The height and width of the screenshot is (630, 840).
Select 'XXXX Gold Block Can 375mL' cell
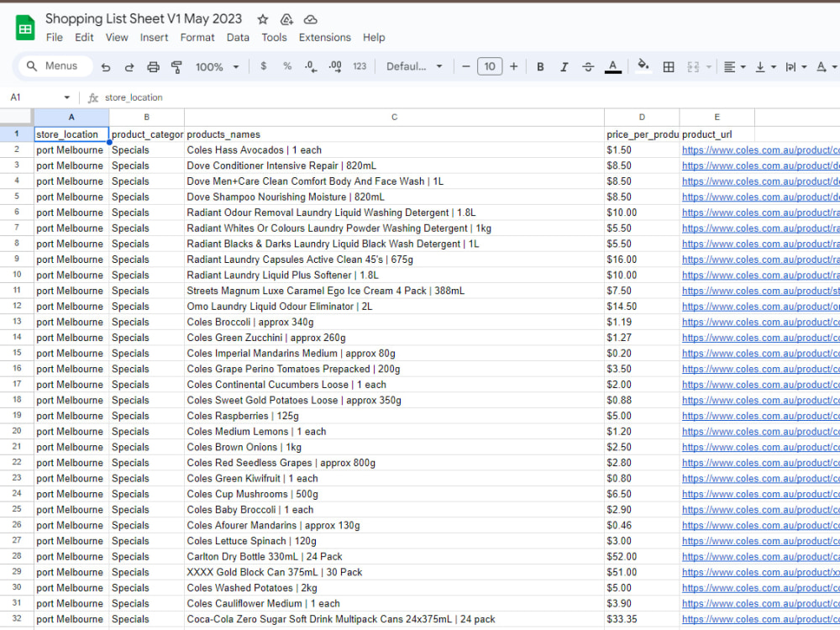tap(394, 572)
